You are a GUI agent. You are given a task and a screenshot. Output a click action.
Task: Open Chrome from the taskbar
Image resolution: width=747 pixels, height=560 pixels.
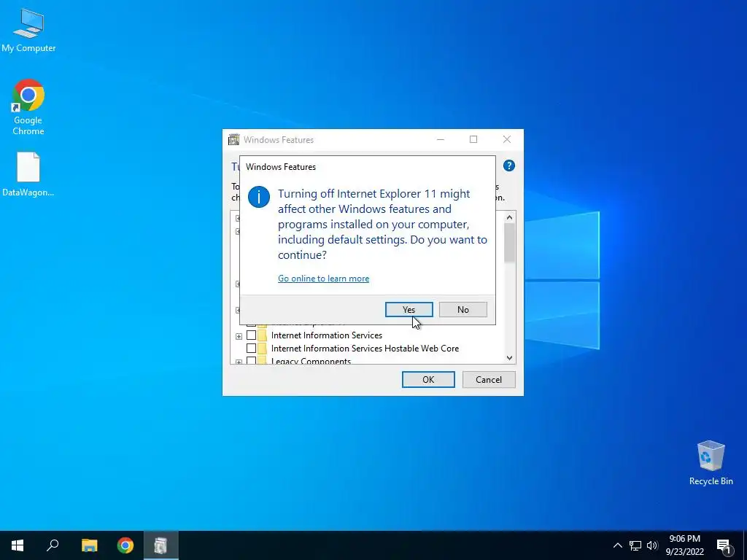tap(125, 545)
